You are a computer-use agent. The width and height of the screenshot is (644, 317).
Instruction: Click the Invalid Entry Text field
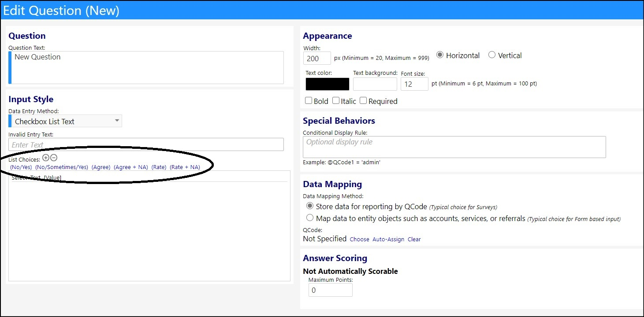pos(146,144)
